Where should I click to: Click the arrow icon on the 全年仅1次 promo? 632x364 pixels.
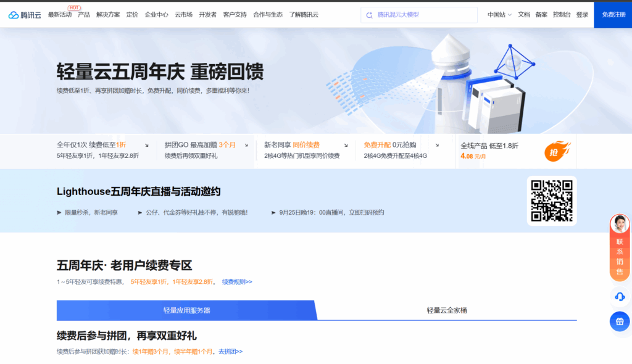coord(147,146)
